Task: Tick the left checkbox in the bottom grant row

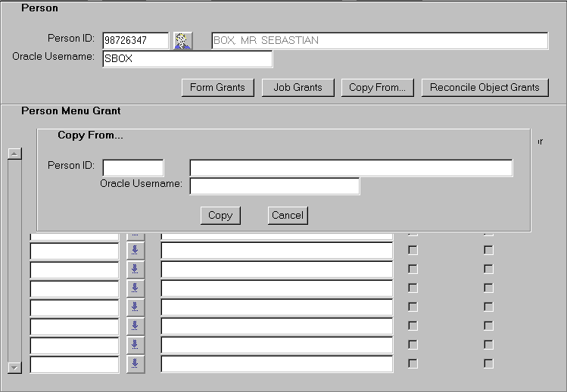Action: [413, 363]
